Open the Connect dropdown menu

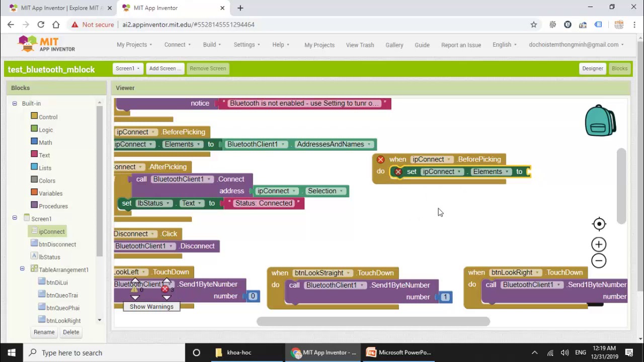(x=177, y=45)
